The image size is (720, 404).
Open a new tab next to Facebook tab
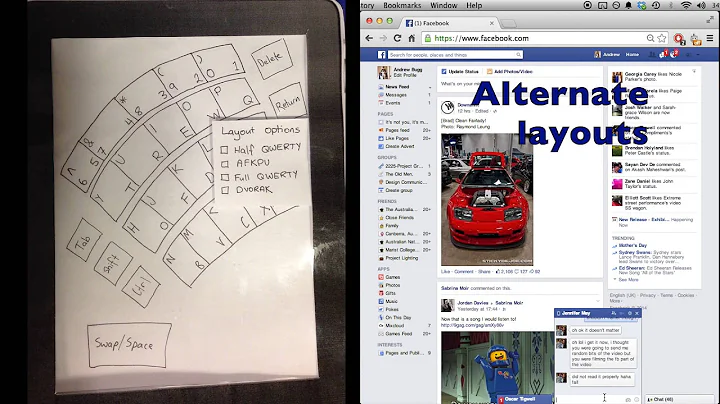click(x=508, y=23)
